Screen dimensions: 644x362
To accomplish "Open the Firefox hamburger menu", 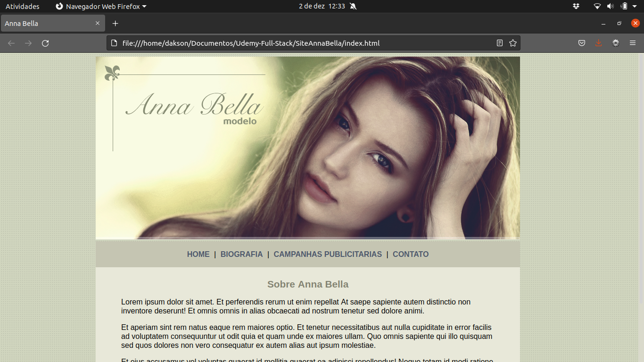I will pos(633,43).
